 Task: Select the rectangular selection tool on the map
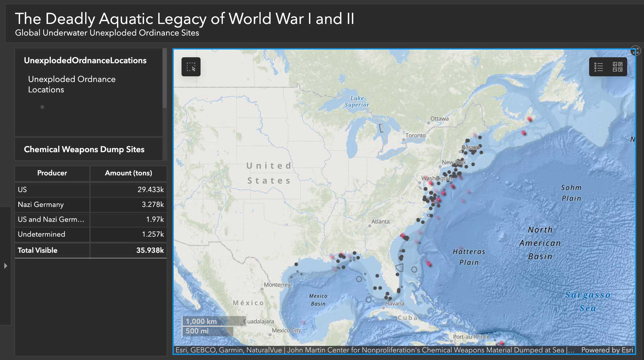191,67
